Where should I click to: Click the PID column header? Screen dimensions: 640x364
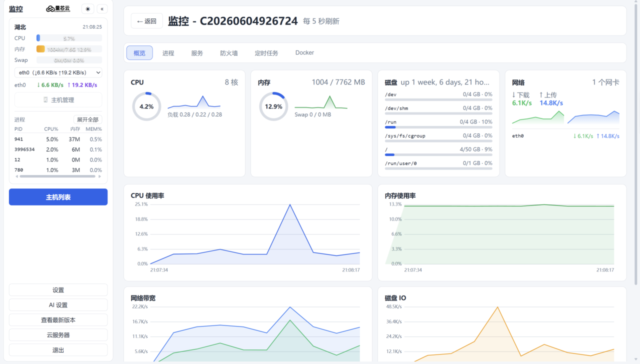click(18, 129)
